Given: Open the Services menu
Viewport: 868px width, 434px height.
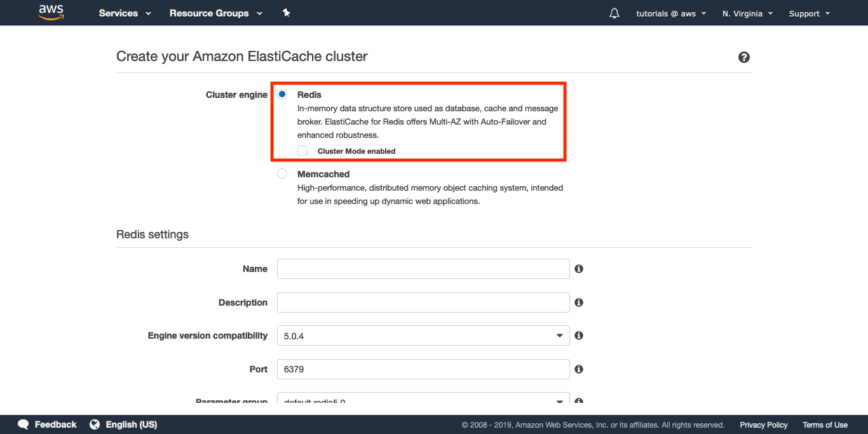Looking at the screenshot, I should (x=125, y=13).
